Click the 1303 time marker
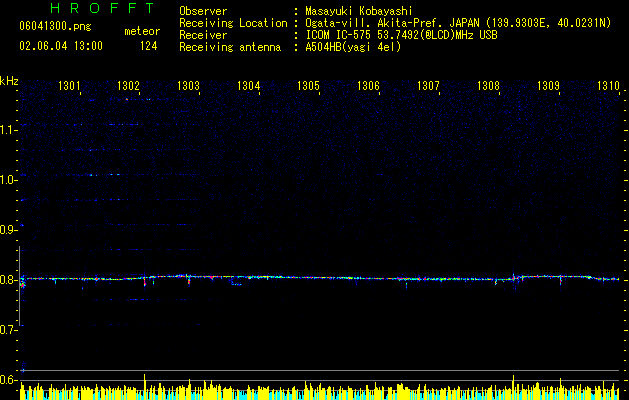 point(189,86)
